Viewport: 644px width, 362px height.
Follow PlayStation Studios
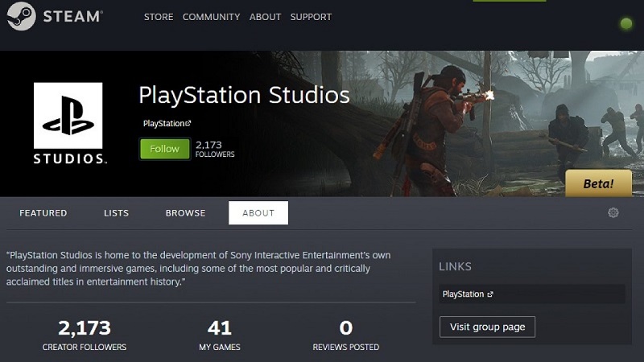point(165,149)
